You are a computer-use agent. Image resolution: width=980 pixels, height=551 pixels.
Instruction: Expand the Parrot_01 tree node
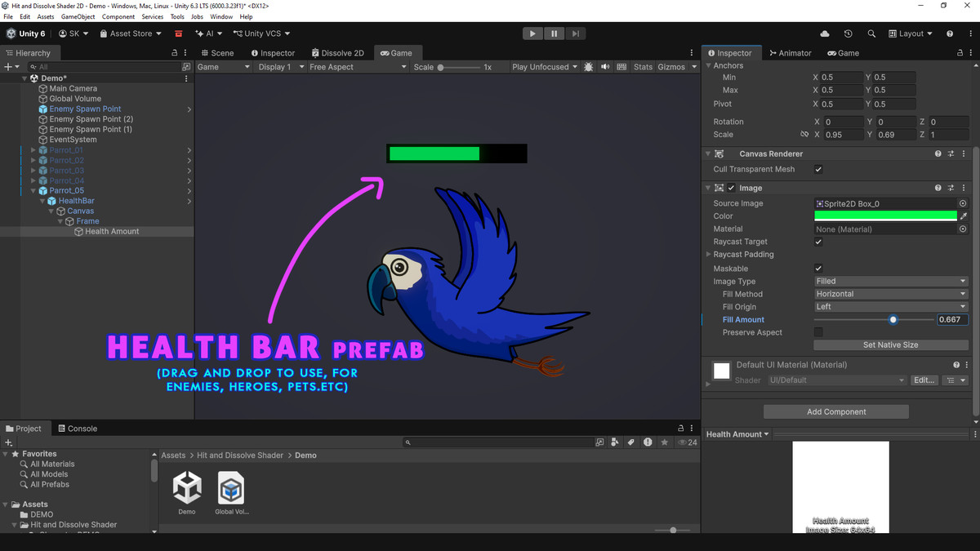[33, 150]
